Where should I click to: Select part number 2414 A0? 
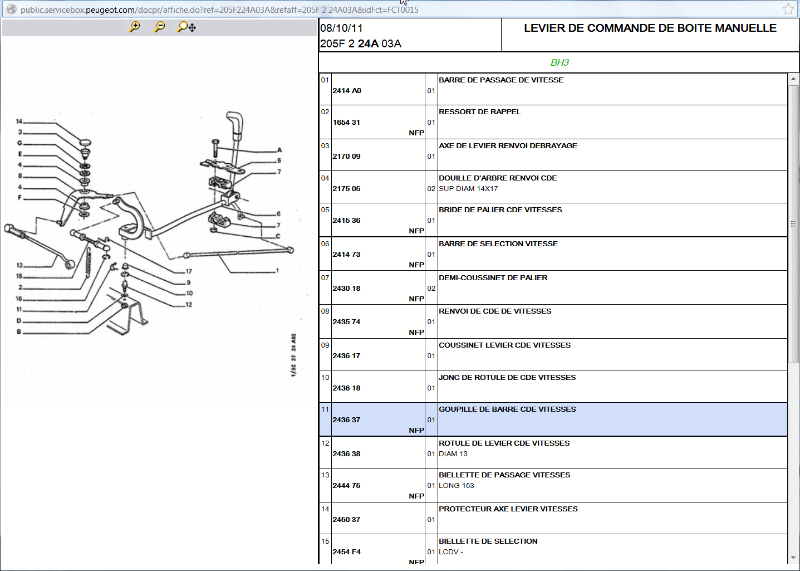(347, 90)
